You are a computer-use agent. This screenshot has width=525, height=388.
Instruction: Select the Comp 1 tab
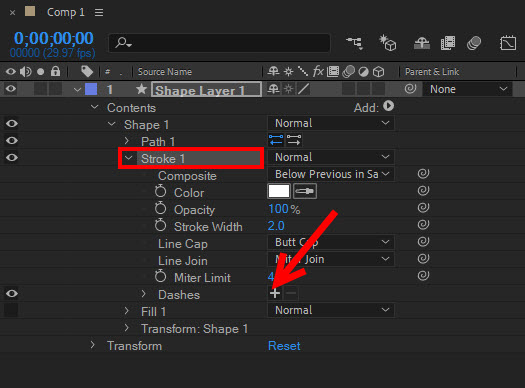66,12
